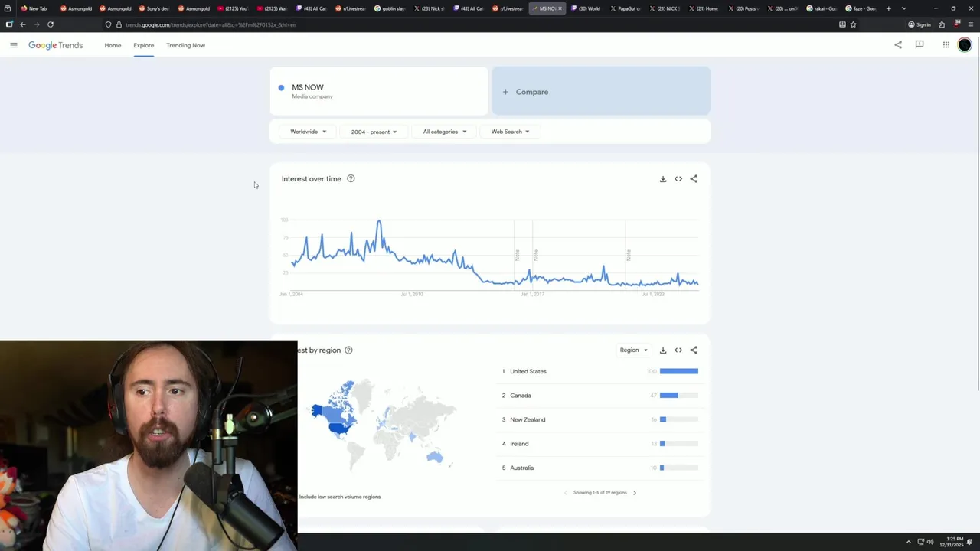The width and height of the screenshot is (980, 551).
Task: Switch to the goblin slay browser tab
Action: point(390,8)
